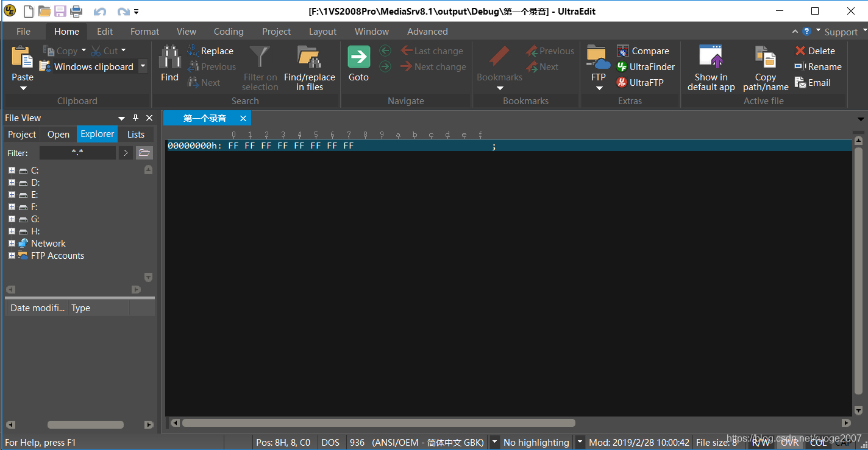Close the File View panel

click(149, 118)
